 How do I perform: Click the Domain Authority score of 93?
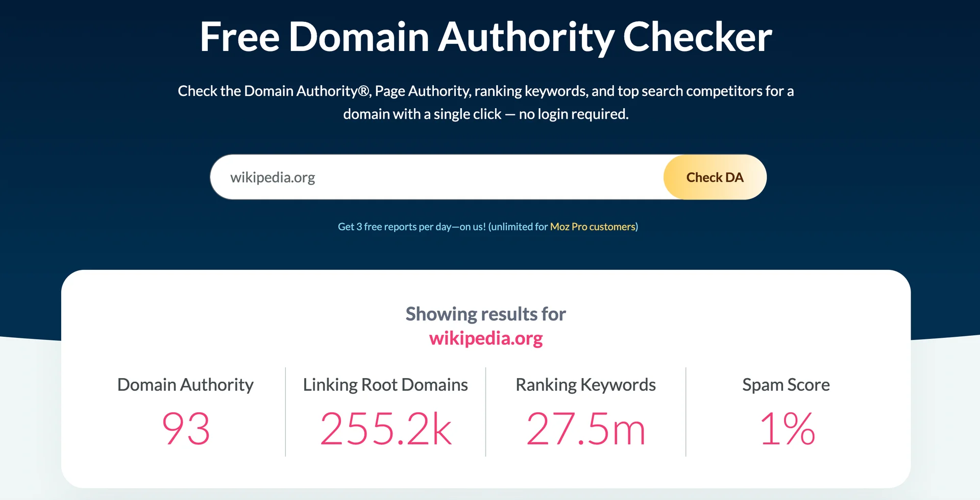click(x=186, y=429)
